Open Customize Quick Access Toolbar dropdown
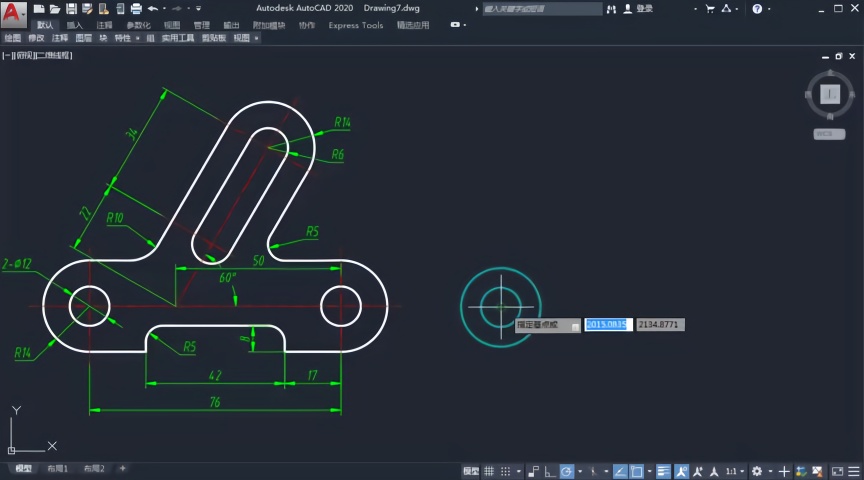Image resolution: width=864 pixels, height=480 pixels. pyautogui.click(x=199, y=9)
